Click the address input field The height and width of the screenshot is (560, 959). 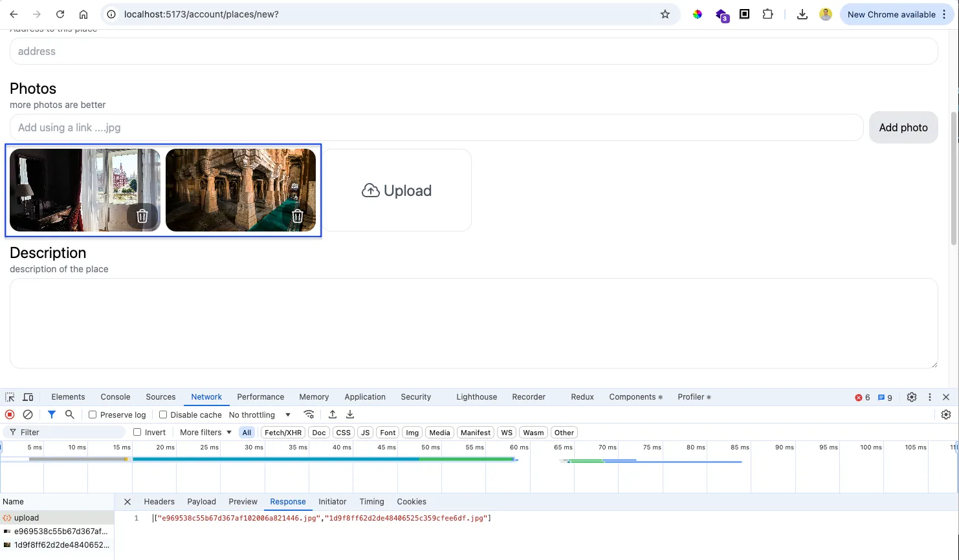coord(474,51)
